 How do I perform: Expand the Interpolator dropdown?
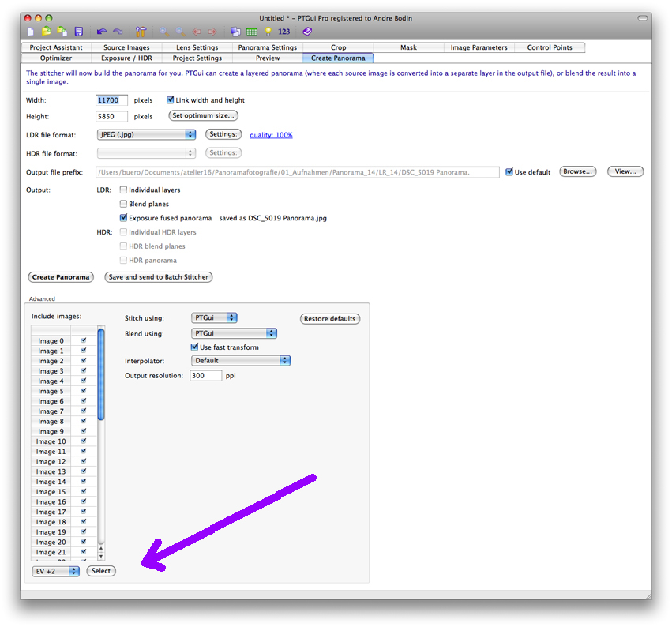241,361
